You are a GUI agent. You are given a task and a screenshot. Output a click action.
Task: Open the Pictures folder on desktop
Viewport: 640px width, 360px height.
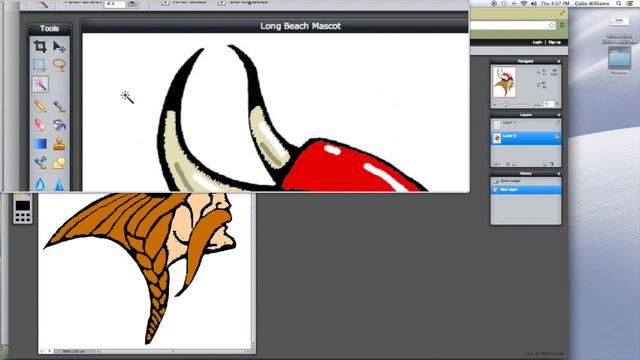click(x=619, y=60)
